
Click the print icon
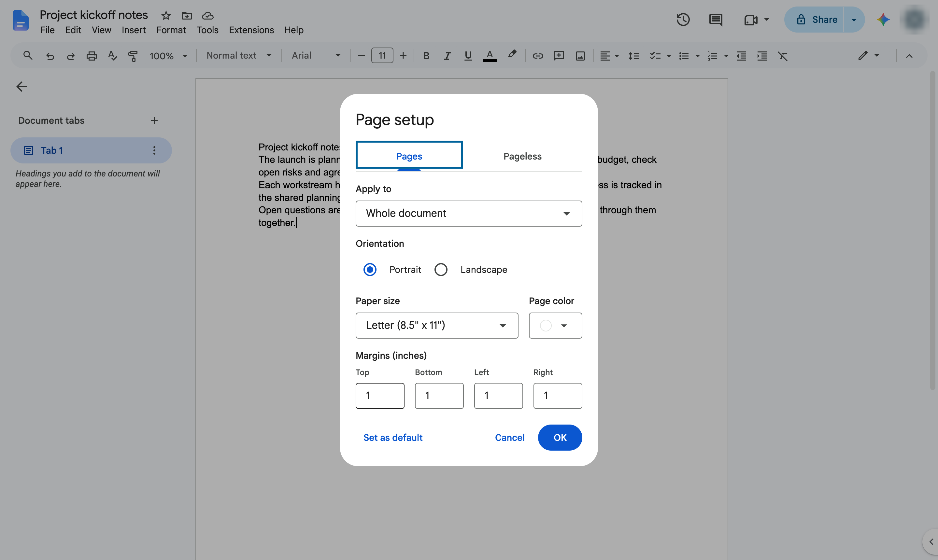tap(91, 56)
